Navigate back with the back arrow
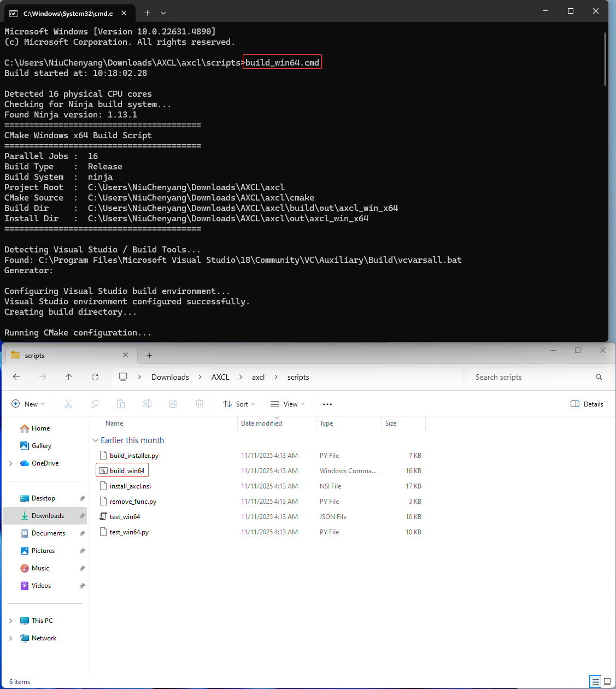This screenshot has width=616, height=689. pyautogui.click(x=16, y=377)
